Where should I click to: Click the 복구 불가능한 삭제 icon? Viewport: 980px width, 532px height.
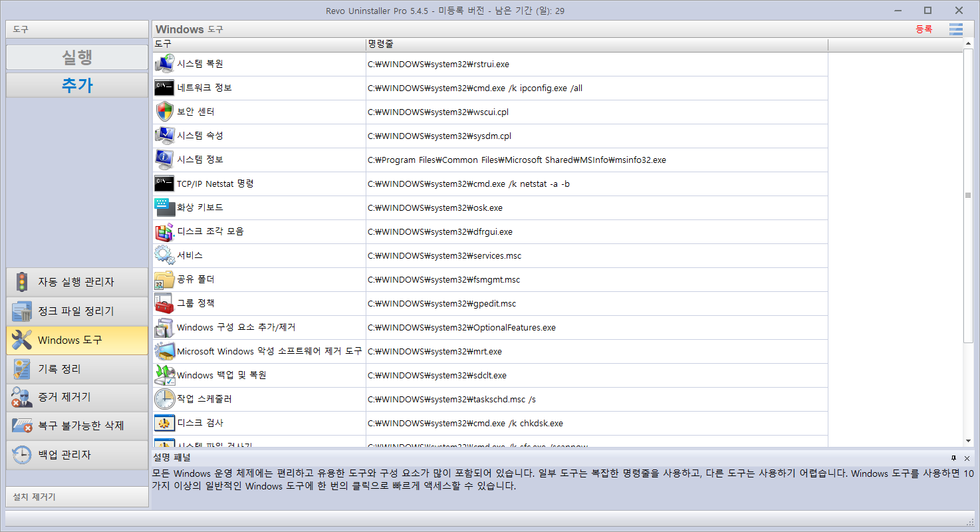[22, 426]
